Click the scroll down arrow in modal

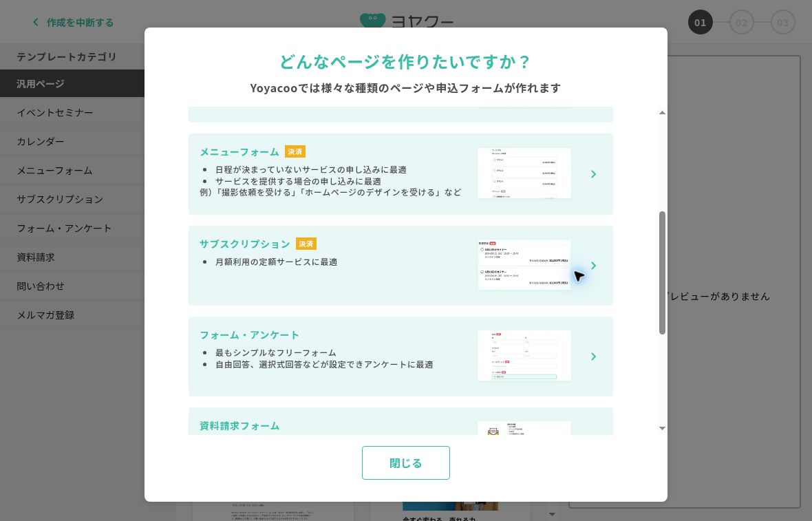pyautogui.click(x=662, y=428)
